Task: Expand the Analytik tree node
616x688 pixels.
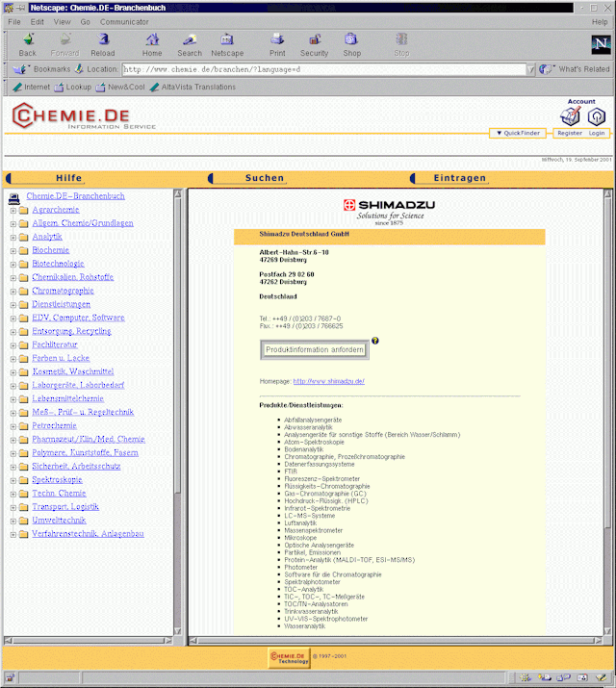Action: point(13,238)
